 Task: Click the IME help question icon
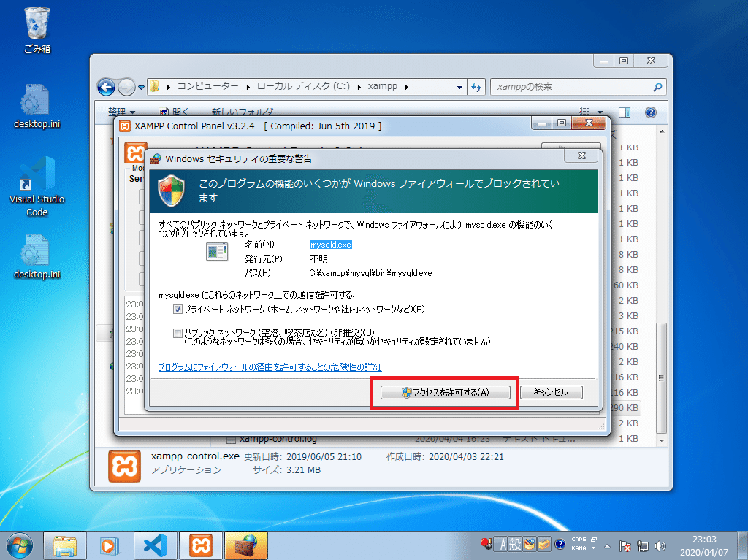(560, 544)
